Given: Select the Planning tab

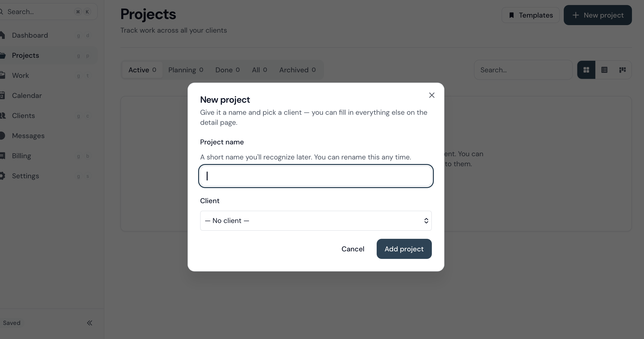Looking at the screenshot, I should 186,70.
